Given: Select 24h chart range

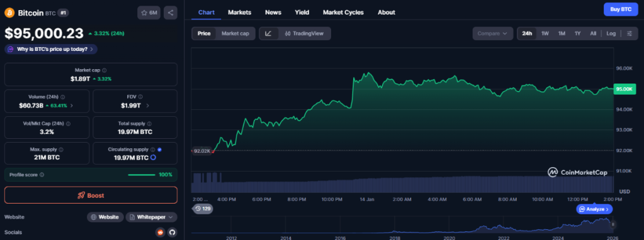Looking at the screenshot, I should 527,33.
